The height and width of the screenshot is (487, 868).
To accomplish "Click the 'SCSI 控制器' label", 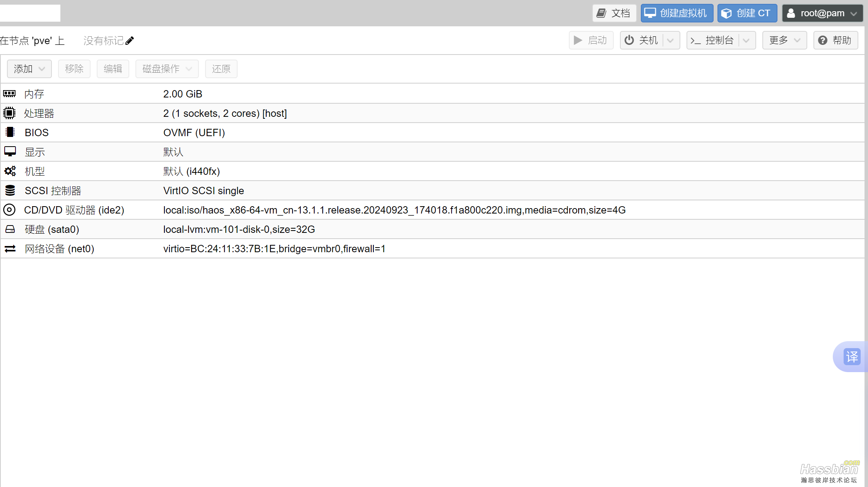I will pyautogui.click(x=53, y=191).
